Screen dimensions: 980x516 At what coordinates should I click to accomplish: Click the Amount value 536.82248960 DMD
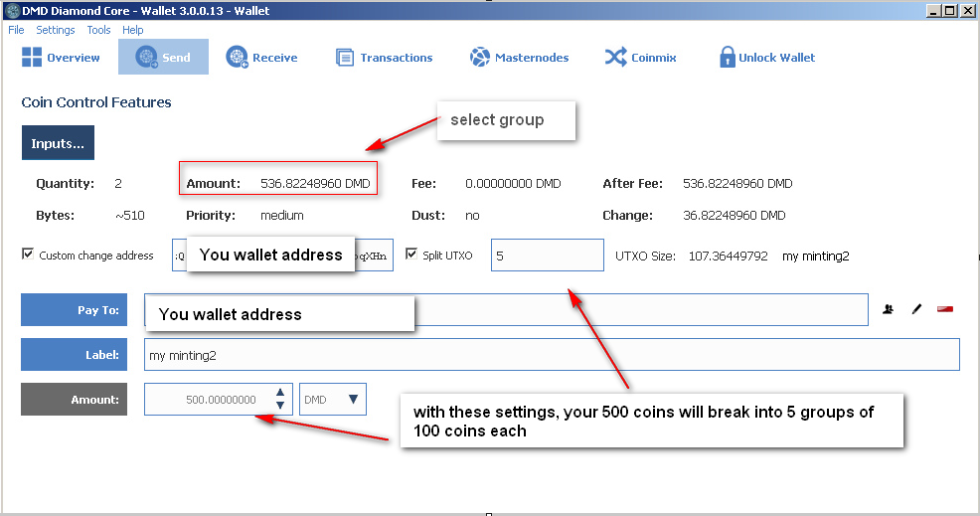pos(315,183)
